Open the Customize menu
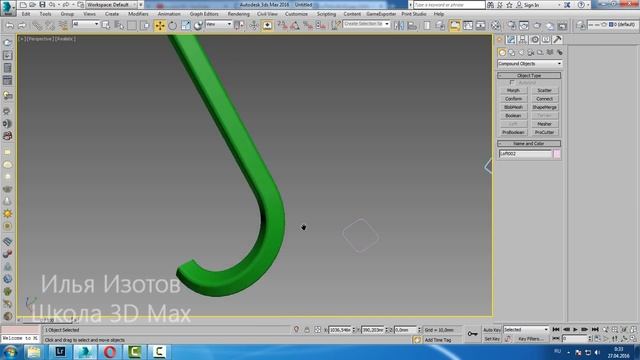Viewport: 640px width, 360px height. pyautogui.click(x=297, y=14)
